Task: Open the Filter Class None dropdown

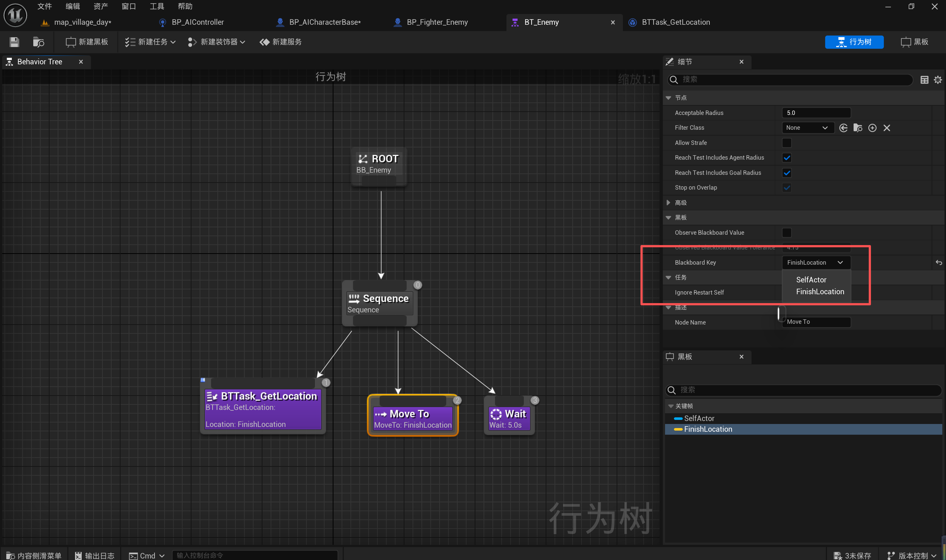Action: click(807, 128)
